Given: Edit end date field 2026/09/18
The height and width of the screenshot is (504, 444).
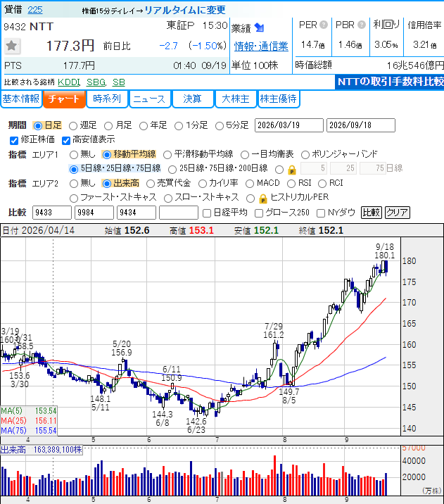Looking at the screenshot, I should point(361,125).
